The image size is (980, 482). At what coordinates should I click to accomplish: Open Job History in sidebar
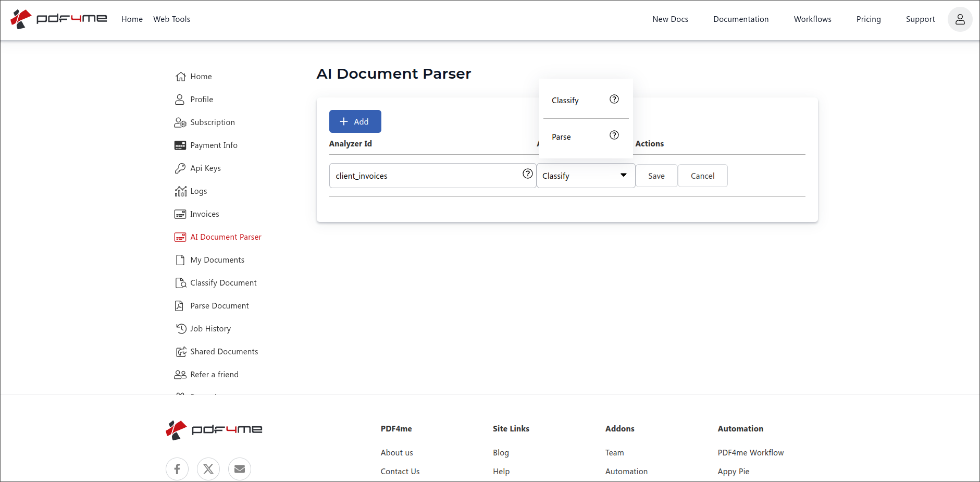click(x=210, y=329)
